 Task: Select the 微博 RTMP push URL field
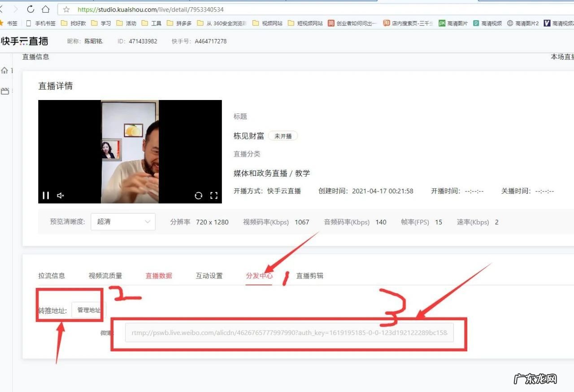[x=288, y=333]
